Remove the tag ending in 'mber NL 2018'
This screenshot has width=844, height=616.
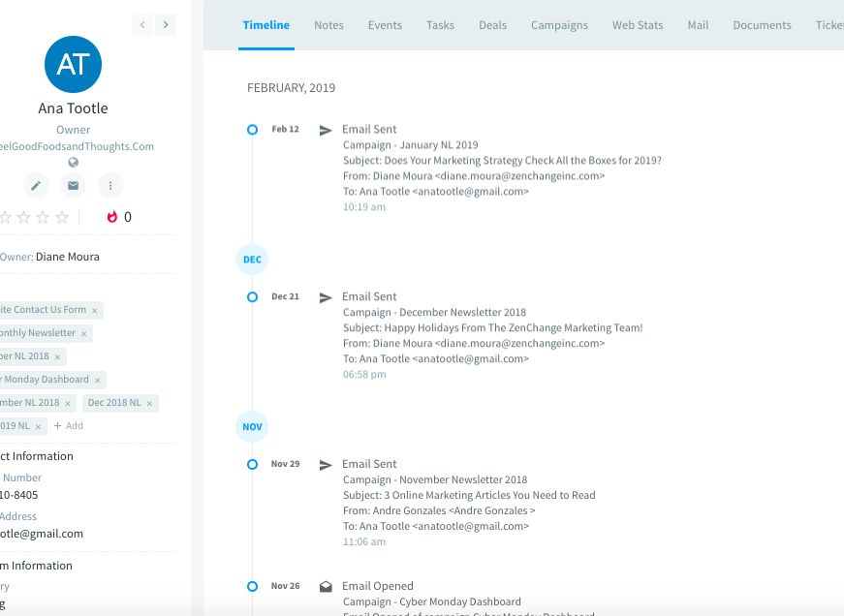(x=68, y=403)
